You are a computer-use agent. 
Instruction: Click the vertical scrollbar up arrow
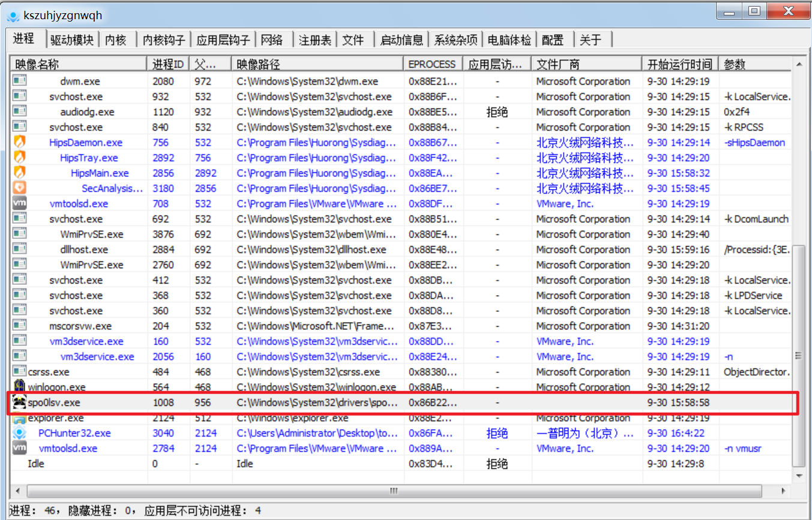pyautogui.click(x=798, y=64)
